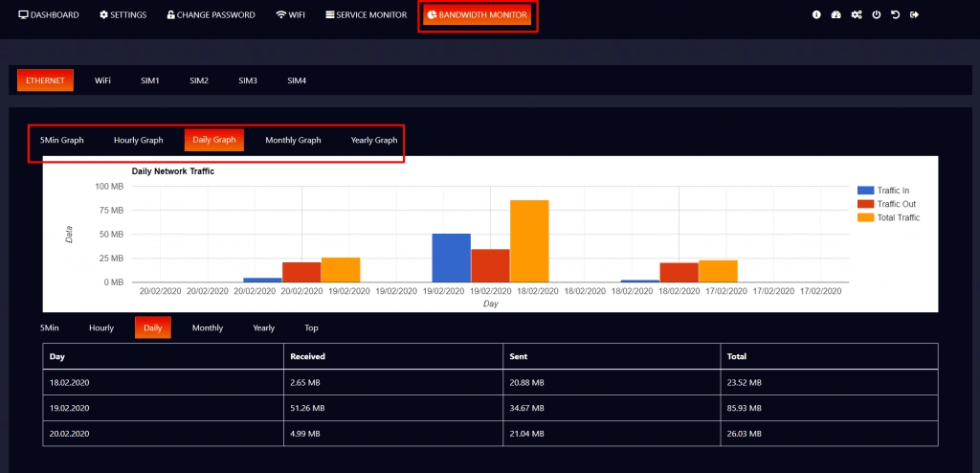Click the 20.02.2020 row cell
This screenshot has width=980, height=473.
(163, 434)
